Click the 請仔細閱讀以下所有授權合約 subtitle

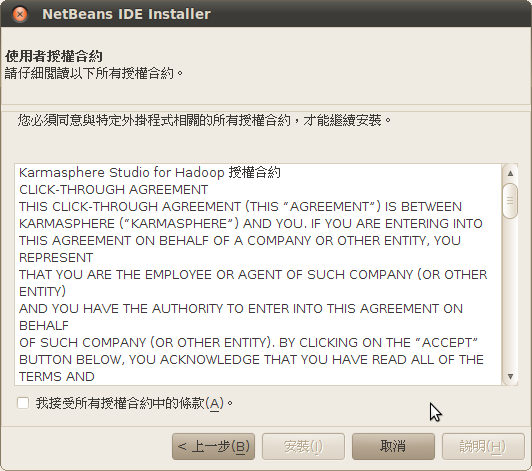pos(94,73)
